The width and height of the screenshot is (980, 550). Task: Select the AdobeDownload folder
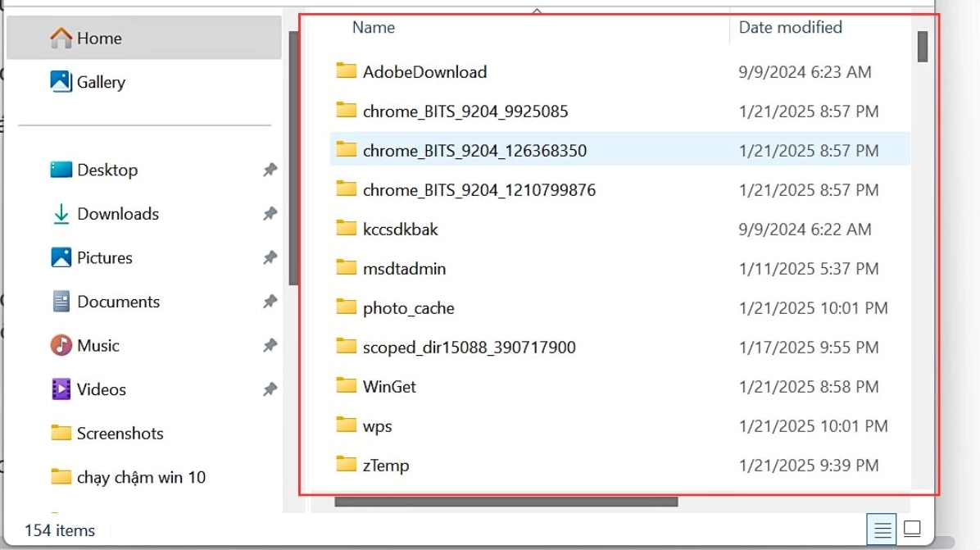pos(424,72)
